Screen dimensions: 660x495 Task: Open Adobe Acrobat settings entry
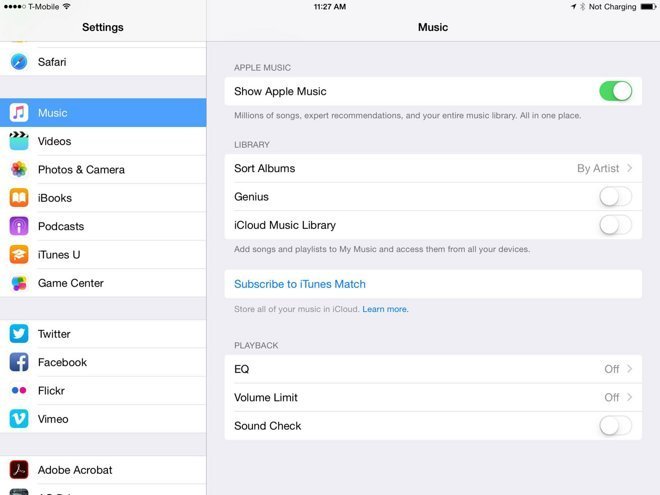tap(75, 470)
